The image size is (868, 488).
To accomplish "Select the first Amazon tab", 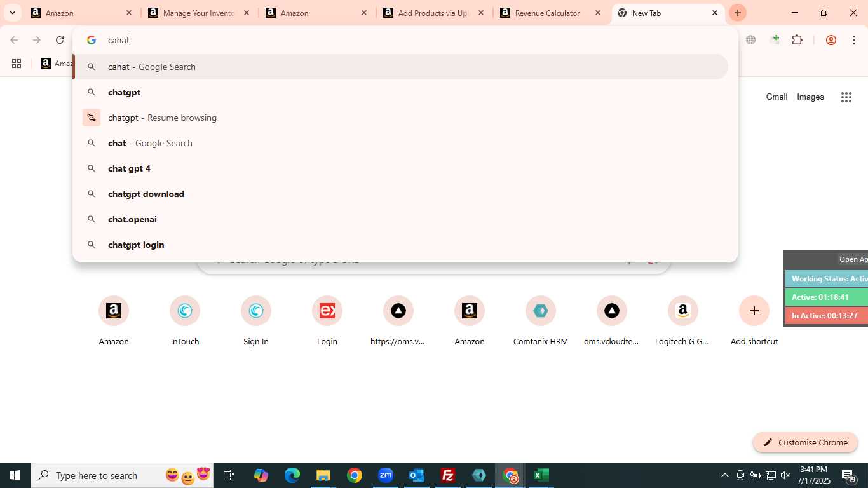I will coord(82,13).
